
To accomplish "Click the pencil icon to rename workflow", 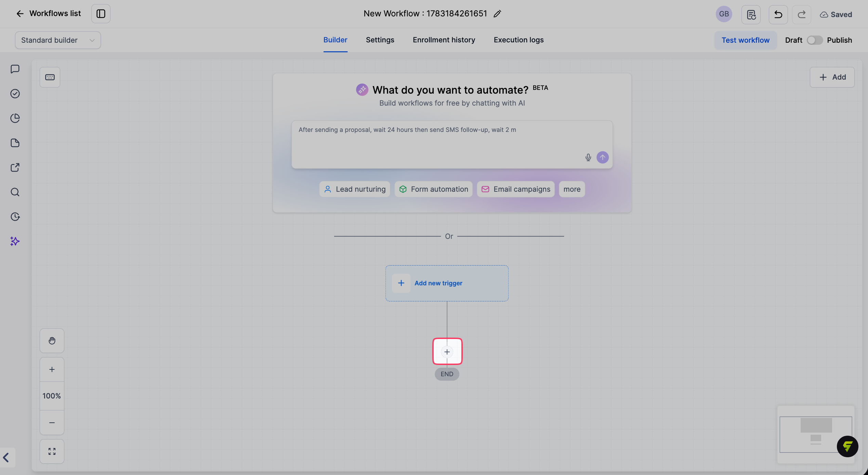I will point(497,14).
